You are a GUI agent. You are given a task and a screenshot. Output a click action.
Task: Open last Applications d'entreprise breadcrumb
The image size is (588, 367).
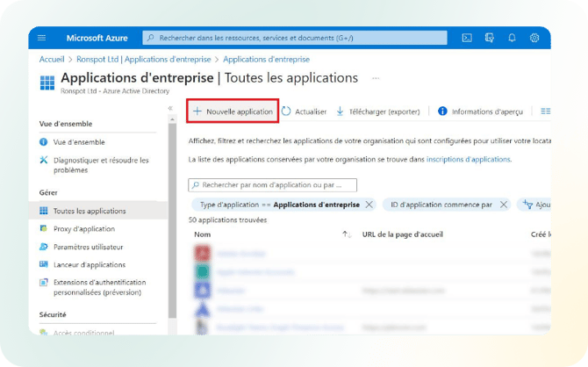pyautogui.click(x=266, y=60)
